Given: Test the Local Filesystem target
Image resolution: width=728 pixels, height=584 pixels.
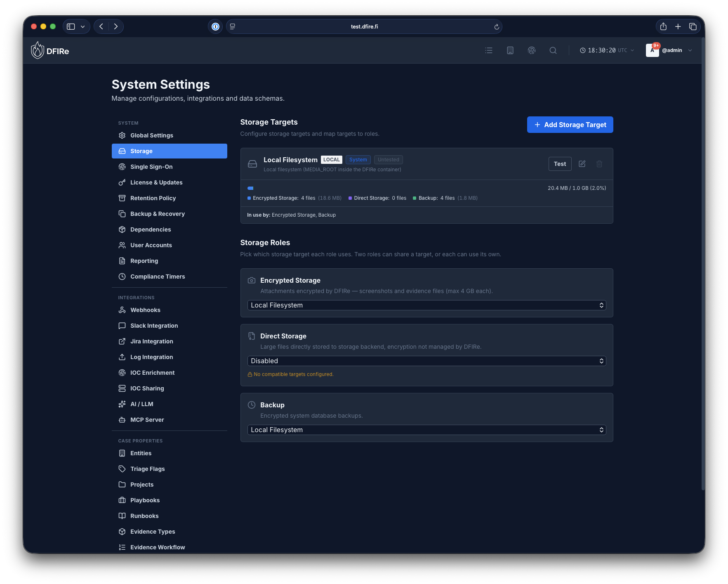Looking at the screenshot, I should pyautogui.click(x=560, y=164).
